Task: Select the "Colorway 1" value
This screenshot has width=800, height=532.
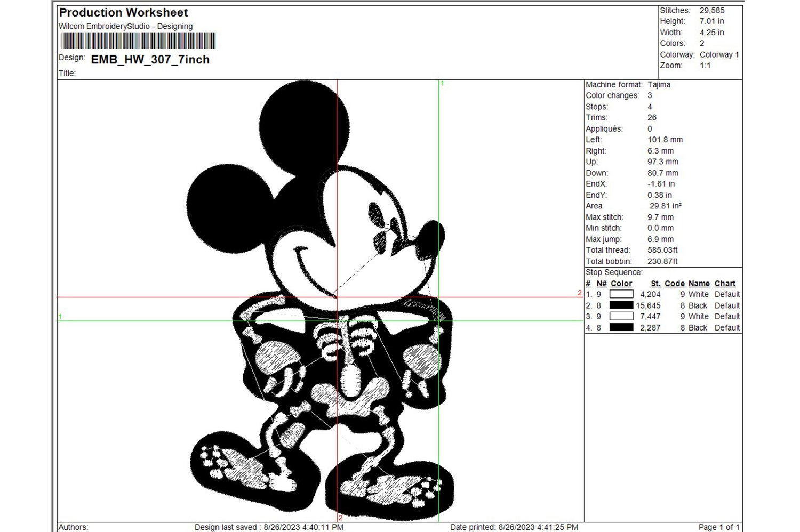Action: coord(719,54)
